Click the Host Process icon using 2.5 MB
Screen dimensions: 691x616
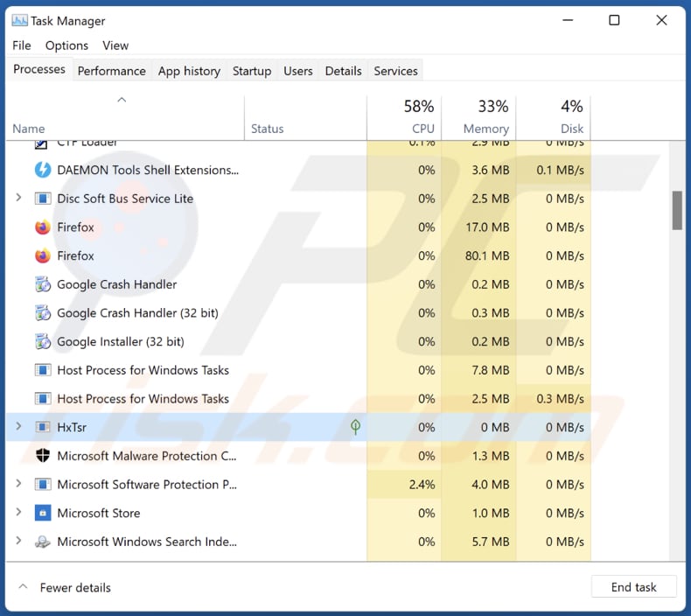[43, 399]
